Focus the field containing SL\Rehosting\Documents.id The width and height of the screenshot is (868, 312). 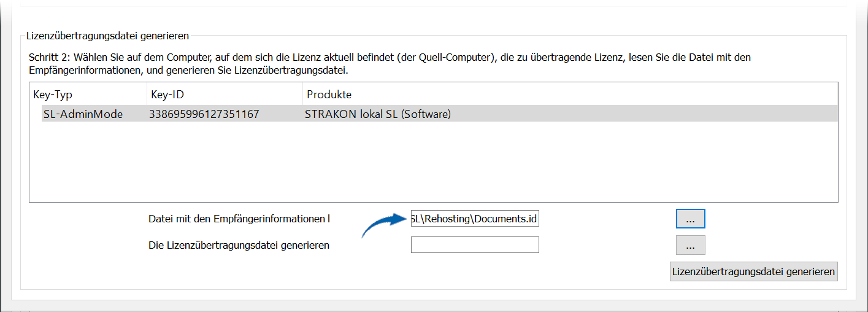coord(475,219)
